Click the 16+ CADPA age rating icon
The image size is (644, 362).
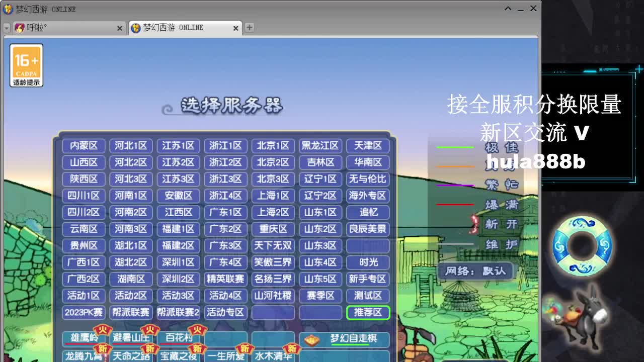(26, 65)
